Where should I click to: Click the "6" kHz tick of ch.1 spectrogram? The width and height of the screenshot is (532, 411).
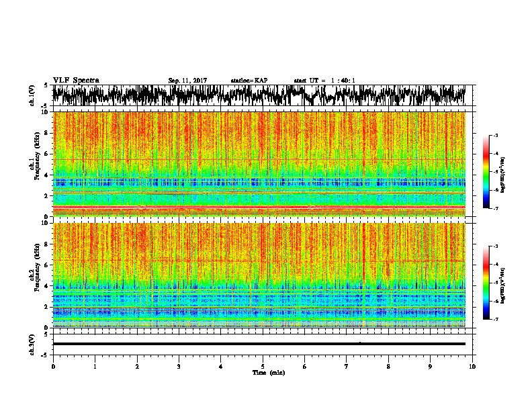(47, 154)
